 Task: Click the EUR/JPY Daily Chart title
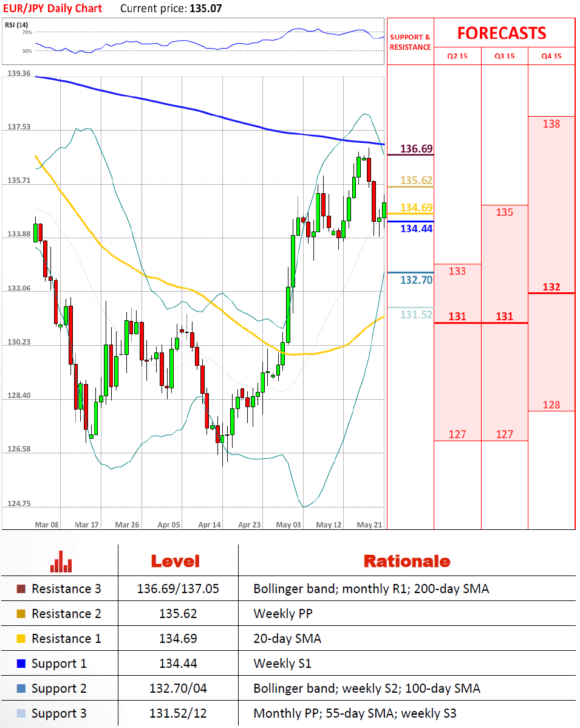coord(52,9)
